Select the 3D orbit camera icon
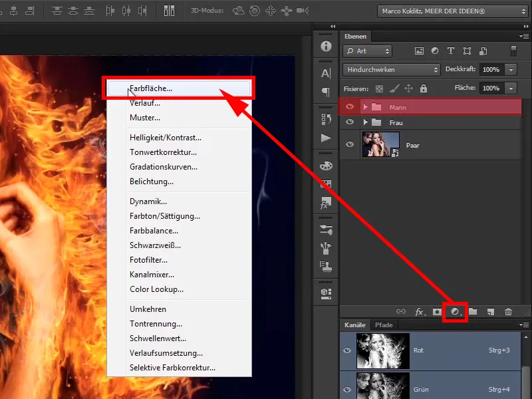This screenshot has height=399, width=532. coord(239,11)
